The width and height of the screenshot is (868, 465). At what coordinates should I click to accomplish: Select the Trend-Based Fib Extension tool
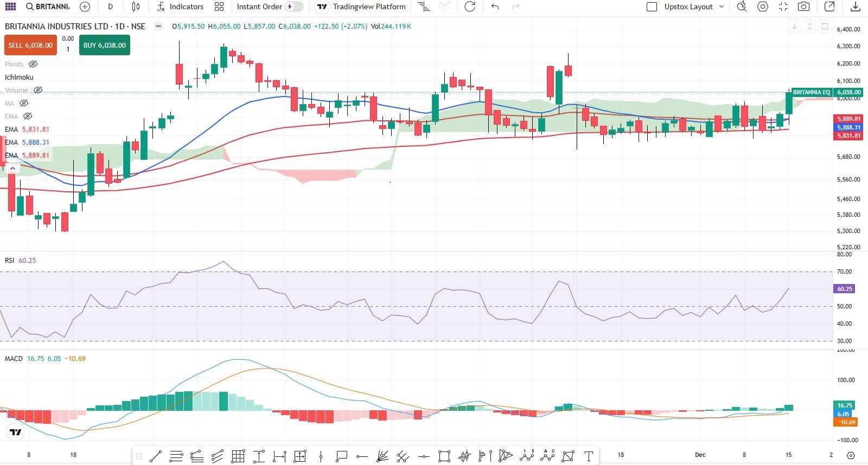(x=197, y=456)
